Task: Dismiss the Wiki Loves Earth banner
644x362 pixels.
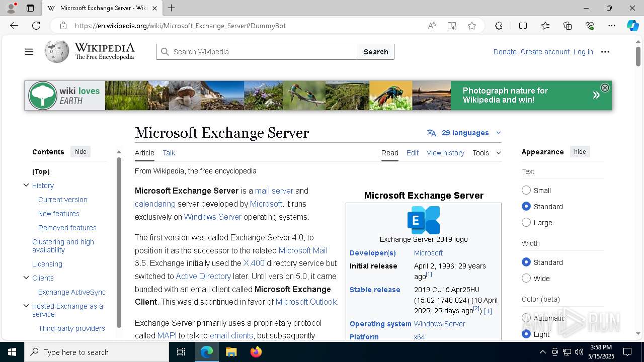Action: (x=605, y=87)
